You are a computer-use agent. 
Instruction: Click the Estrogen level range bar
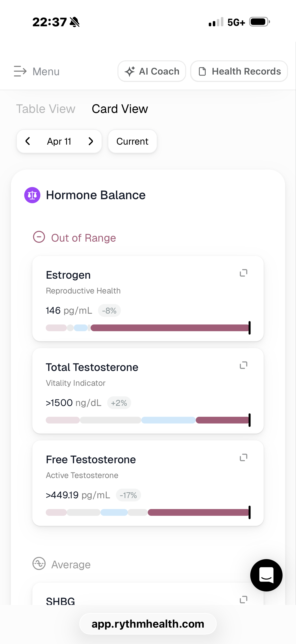(x=148, y=328)
